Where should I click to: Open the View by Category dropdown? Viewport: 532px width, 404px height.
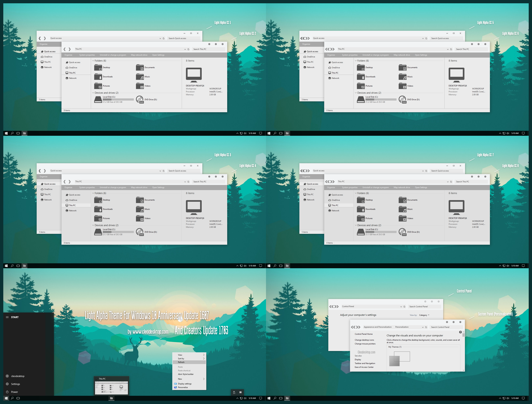click(x=424, y=315)
